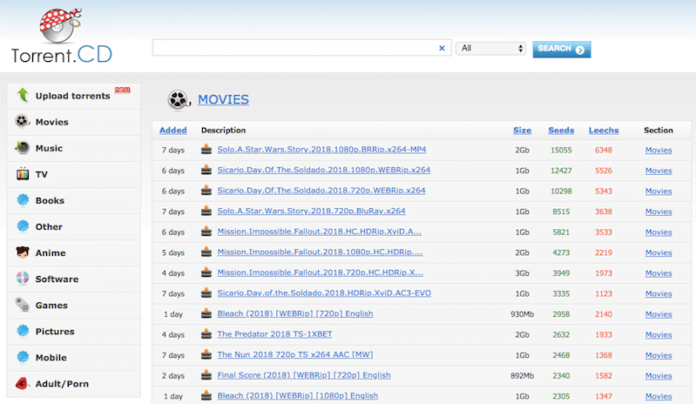Click Movies section link in The Predator row
Image resolution: width=696 pixels, height=404 pixels.
658,335
